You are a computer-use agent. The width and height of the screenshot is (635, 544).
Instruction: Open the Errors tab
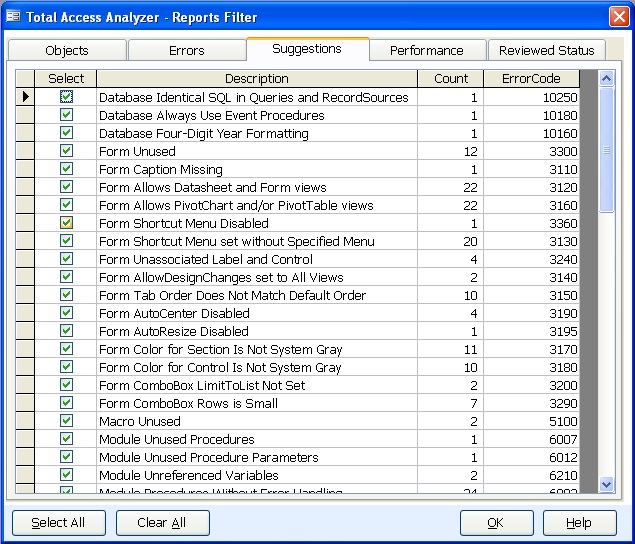click(186, 50)
